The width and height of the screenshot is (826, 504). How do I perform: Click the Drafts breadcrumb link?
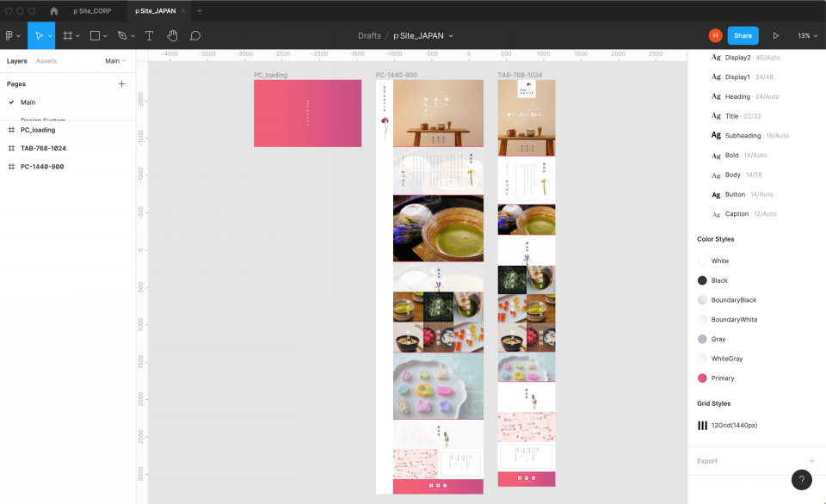[x=369, y=36]
